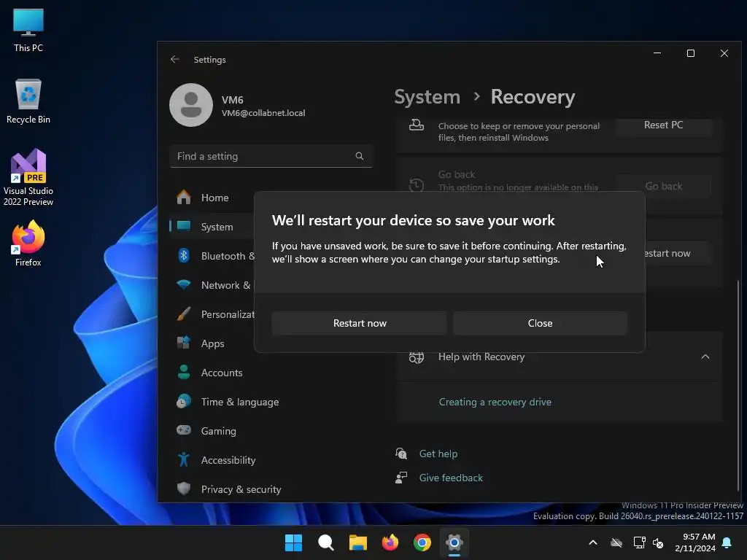Click the Personalization brush icon
The height and width of the screenshot is (560, 747).
[183, 314]
